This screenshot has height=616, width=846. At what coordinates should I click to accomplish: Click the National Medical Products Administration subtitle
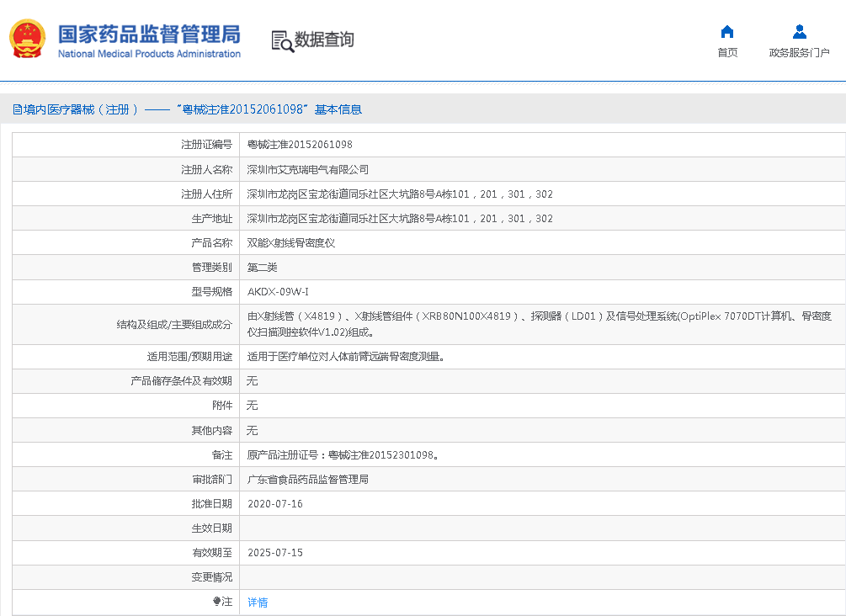pos(149,54)
